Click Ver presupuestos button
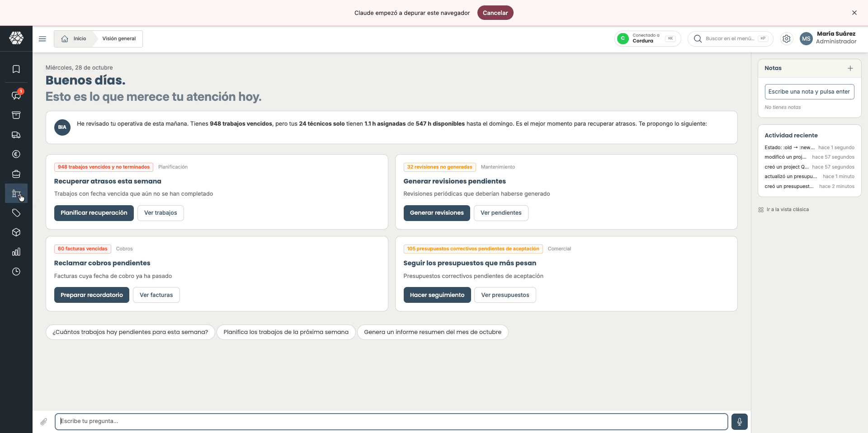Image resolution: width=868 pixels, height=433 pixels. 505,295
